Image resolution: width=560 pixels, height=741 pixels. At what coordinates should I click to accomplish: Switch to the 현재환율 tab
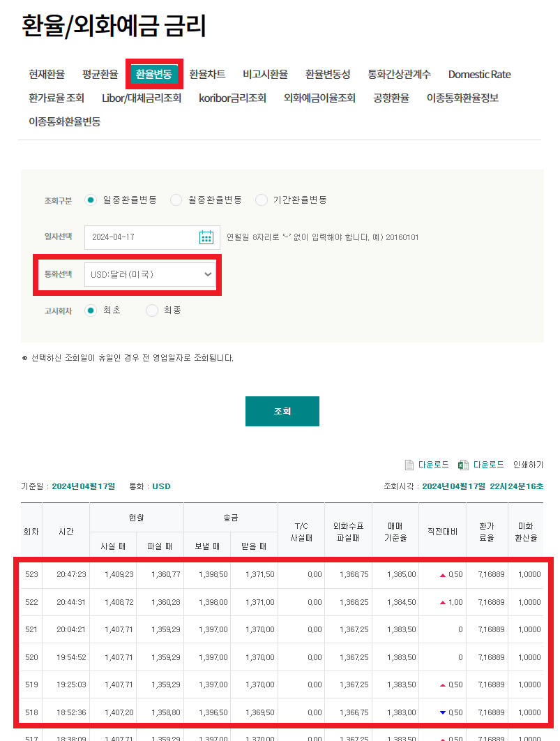pos(46,74)
